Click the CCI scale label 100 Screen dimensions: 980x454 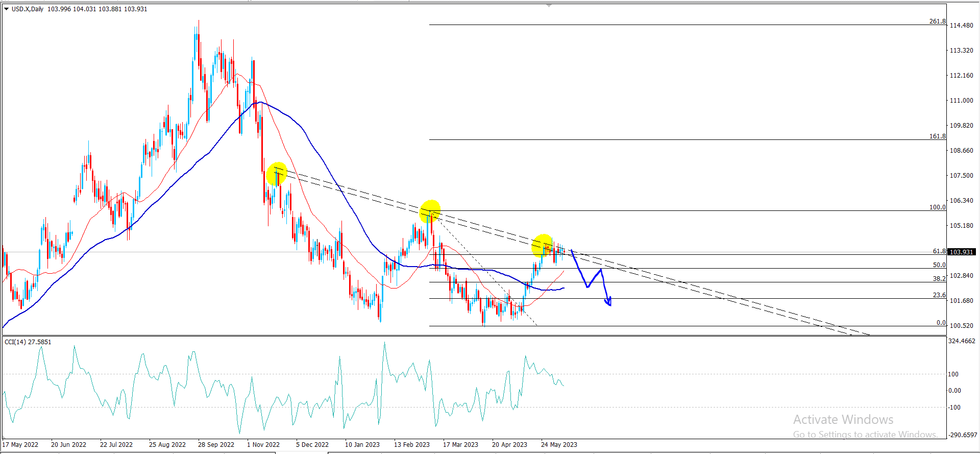(x=953, y=374)
